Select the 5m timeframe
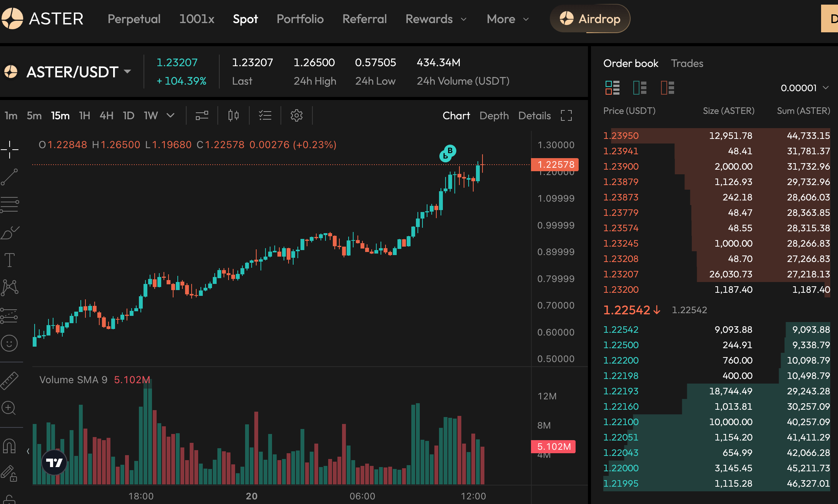 point(34,115)
